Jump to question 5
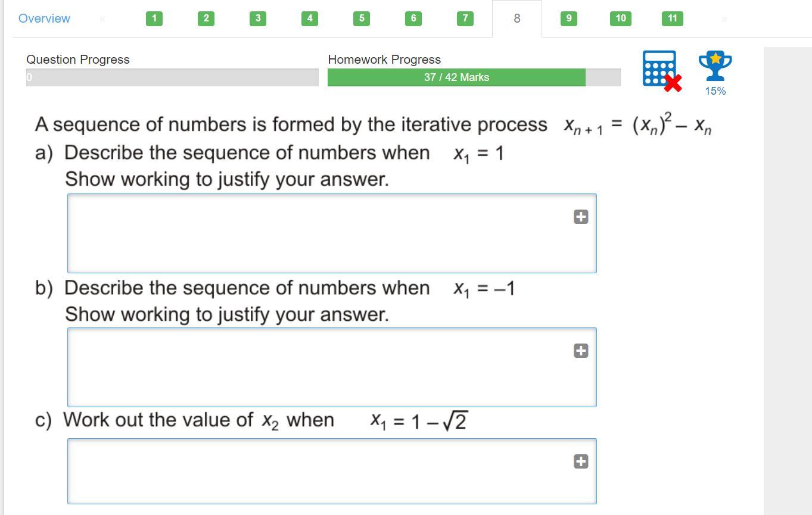Screen dimensions: 812x515 tap(361, 18)
